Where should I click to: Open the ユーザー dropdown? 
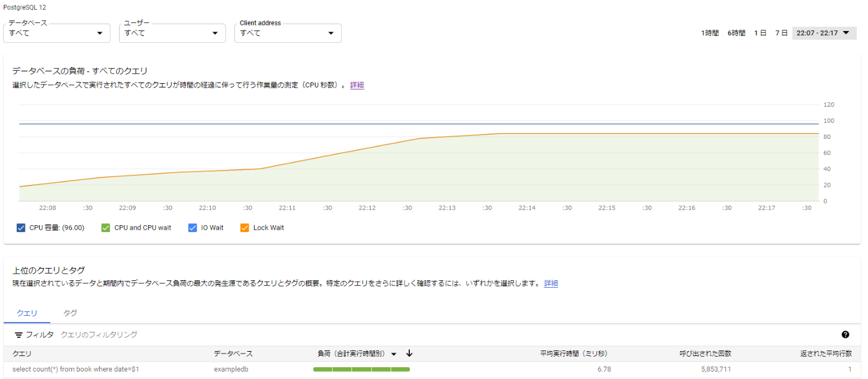(172, 33)
